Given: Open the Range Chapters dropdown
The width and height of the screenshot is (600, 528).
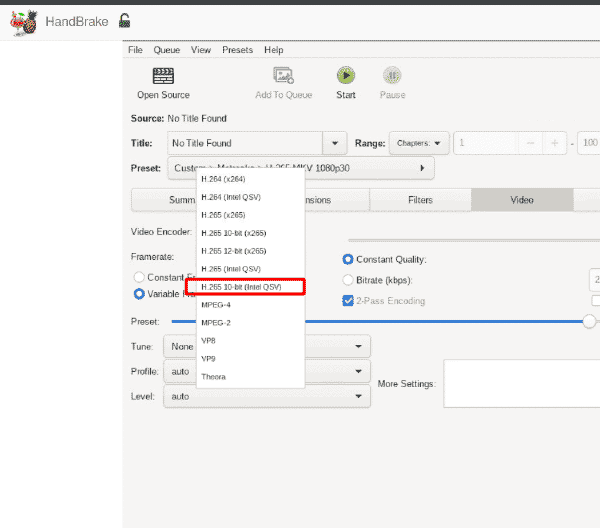Looking at the screenshot, I should tap(419, 143).
